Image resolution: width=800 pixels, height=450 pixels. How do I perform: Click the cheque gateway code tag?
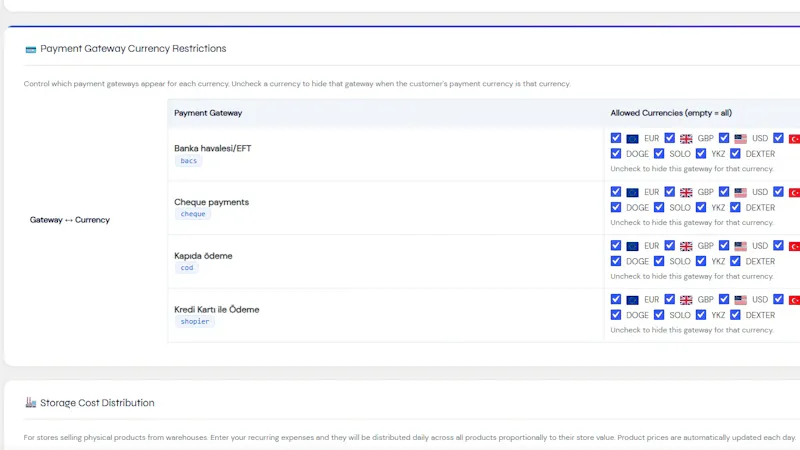(x=193, y=214)
